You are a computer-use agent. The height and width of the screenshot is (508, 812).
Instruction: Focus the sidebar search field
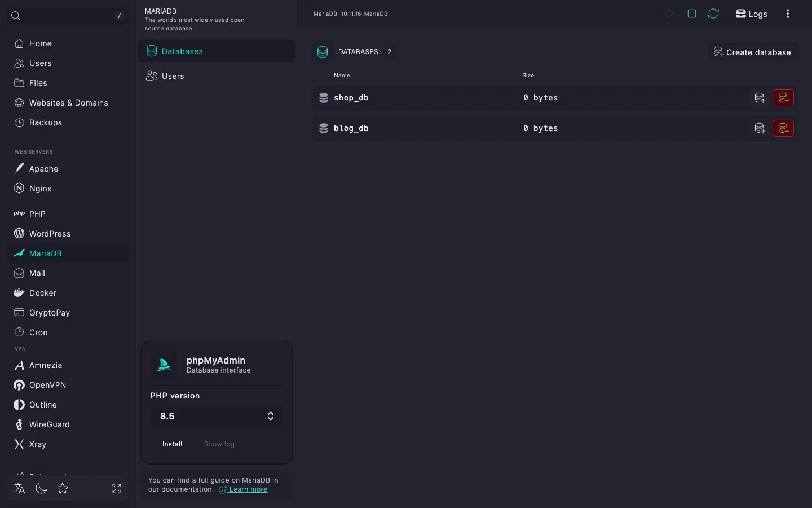click(68, 16)
